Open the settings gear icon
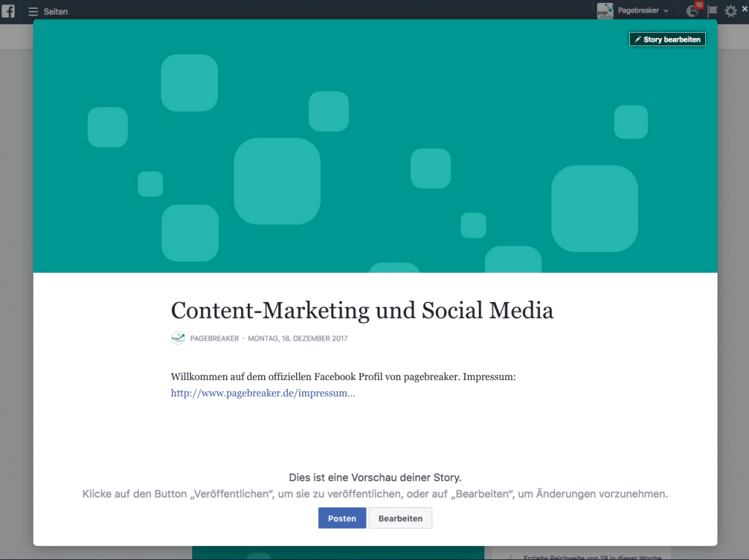This screenshot has width=749, height=560. 731,11
